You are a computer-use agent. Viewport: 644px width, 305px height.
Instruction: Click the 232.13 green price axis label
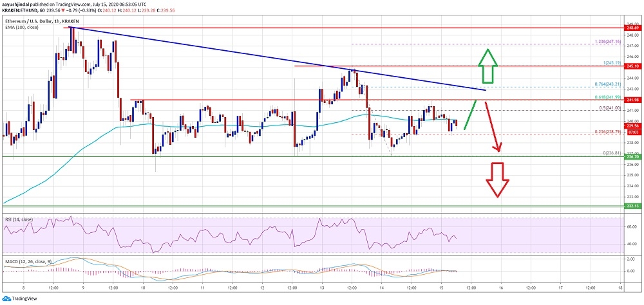coord(633,206)
